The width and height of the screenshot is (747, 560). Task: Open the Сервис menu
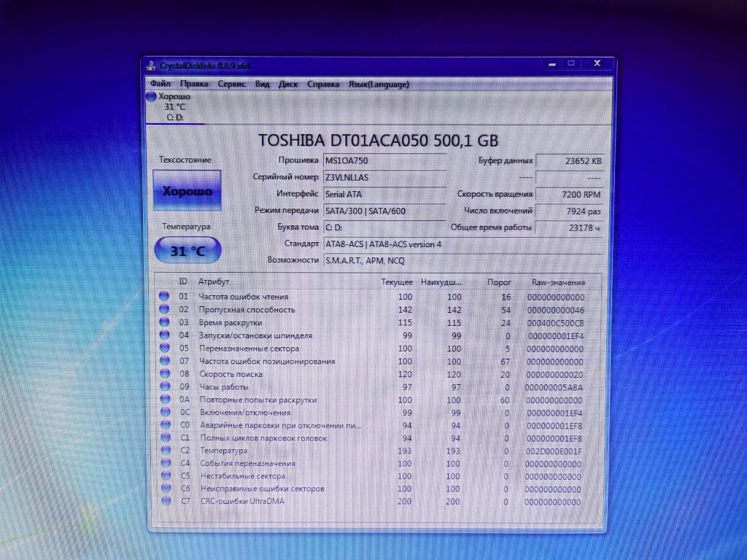(x=231, y=85)
